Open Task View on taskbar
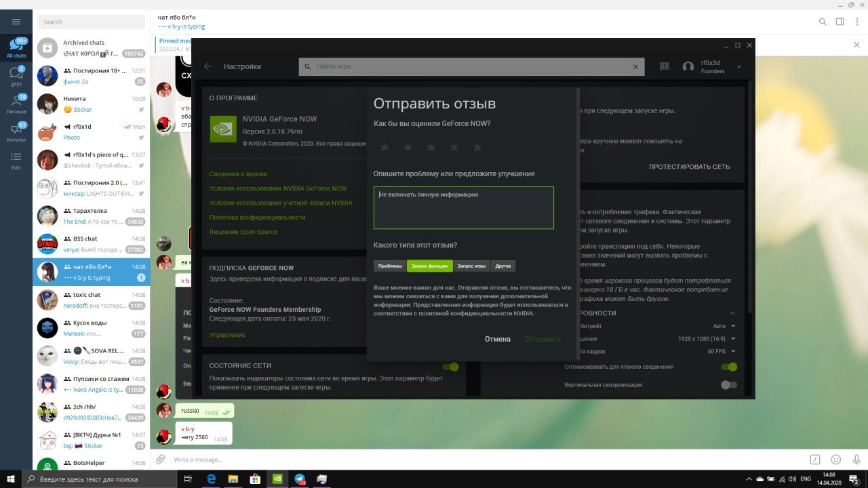 (188, 479)
